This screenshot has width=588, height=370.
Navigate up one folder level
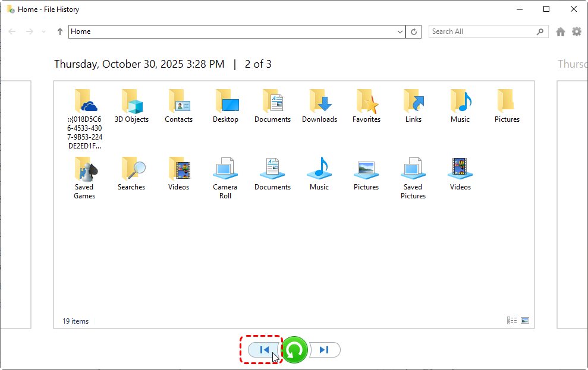point(60,31)
